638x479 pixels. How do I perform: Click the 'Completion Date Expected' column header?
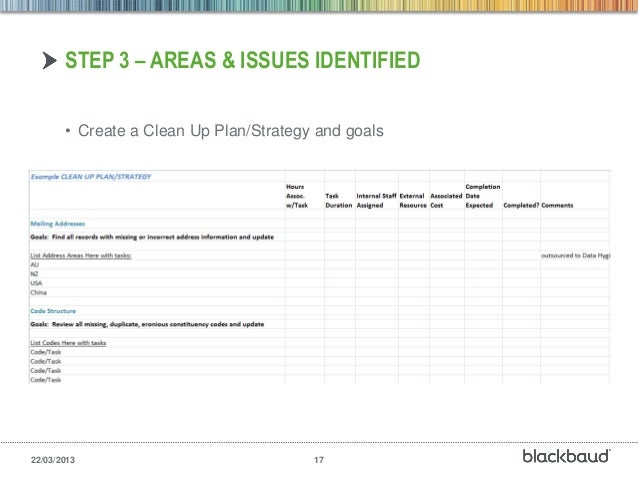pyautogui.click(x=483, y=196)
